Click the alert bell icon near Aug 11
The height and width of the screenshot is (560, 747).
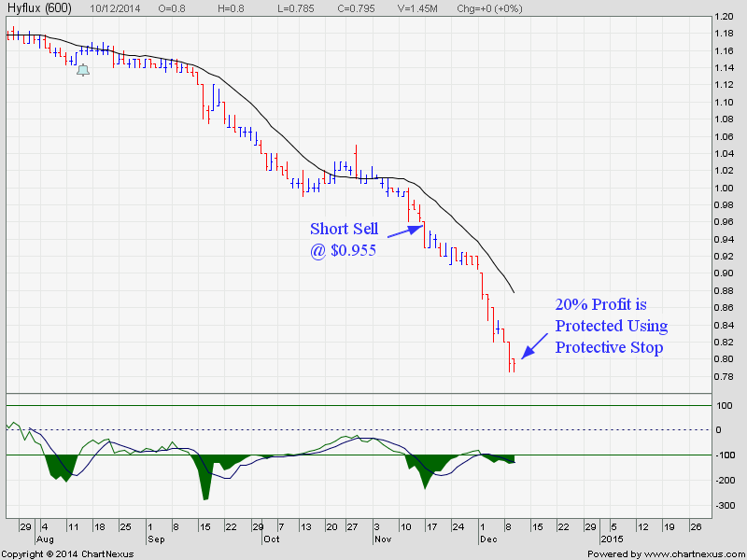tap(83, 70)
